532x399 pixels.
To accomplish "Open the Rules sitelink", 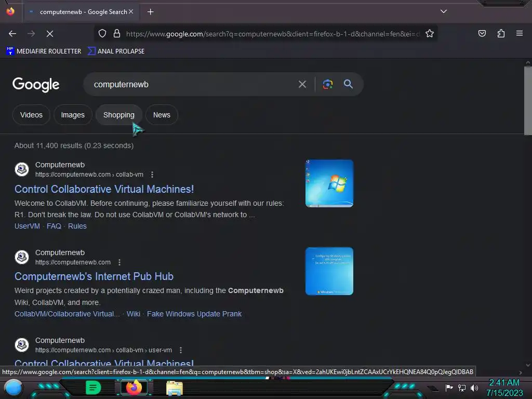I will point(77,226).
